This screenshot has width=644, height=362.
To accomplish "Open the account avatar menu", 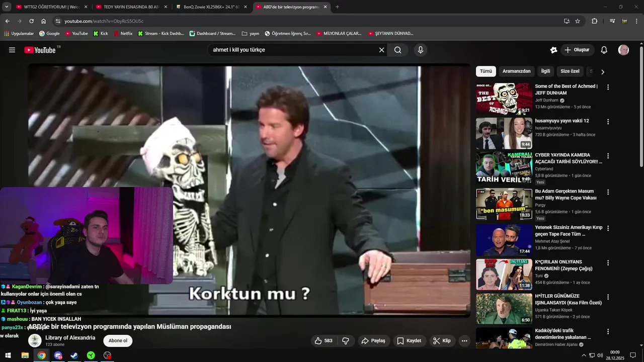I will pyautogui.click(x=623, y=50).
